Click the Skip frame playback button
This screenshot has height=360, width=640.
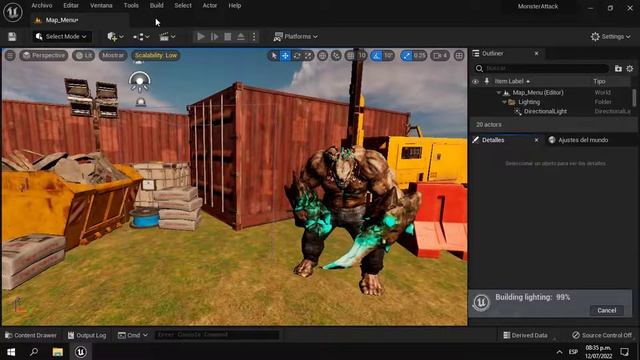pyautogui.click(x=214, y=37)
